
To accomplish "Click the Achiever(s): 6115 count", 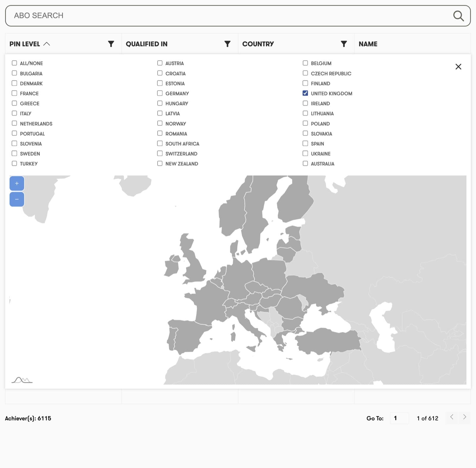I will 28,418.
